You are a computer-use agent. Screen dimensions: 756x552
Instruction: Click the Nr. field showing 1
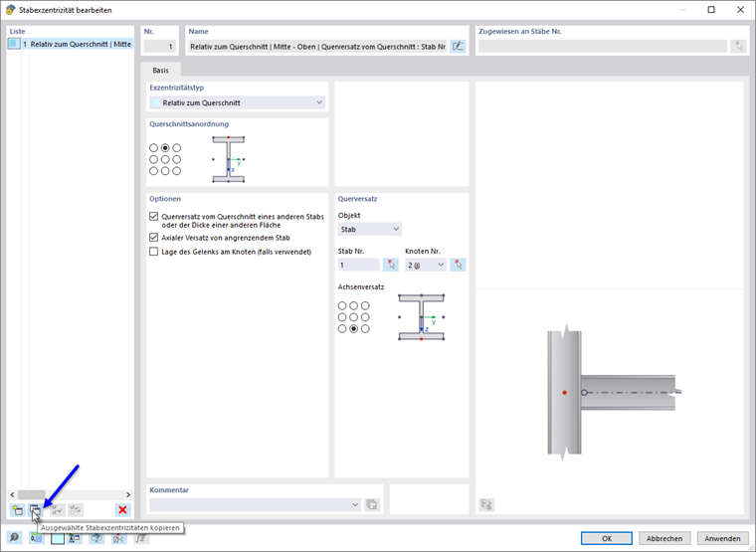pyautogui.click(x=159, y=47)
